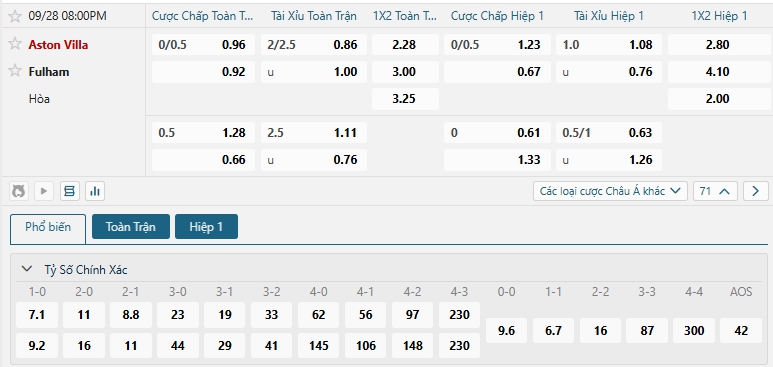Switch to the Toàn Trận tab

[131, 226]
